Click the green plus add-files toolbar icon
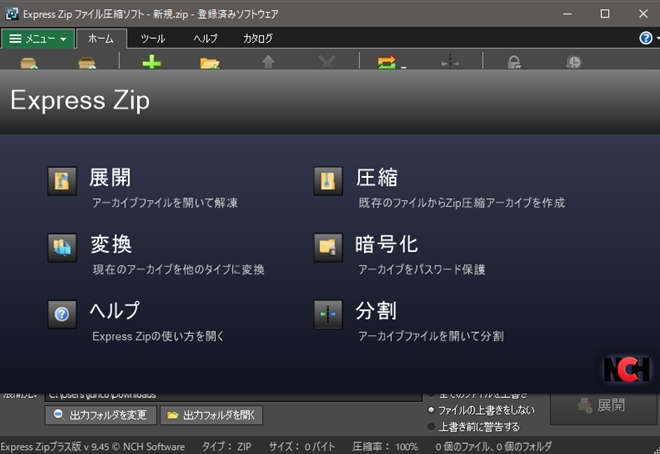 [152, 62]
